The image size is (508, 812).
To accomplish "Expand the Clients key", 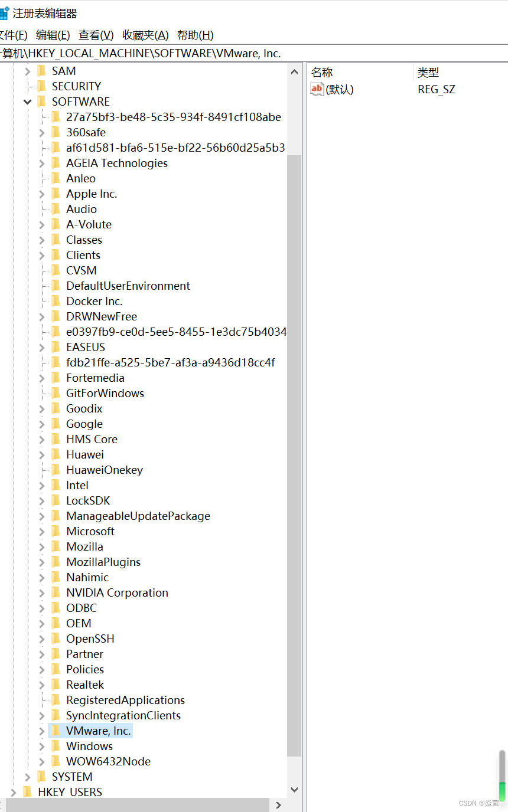I will coord(41,255).
